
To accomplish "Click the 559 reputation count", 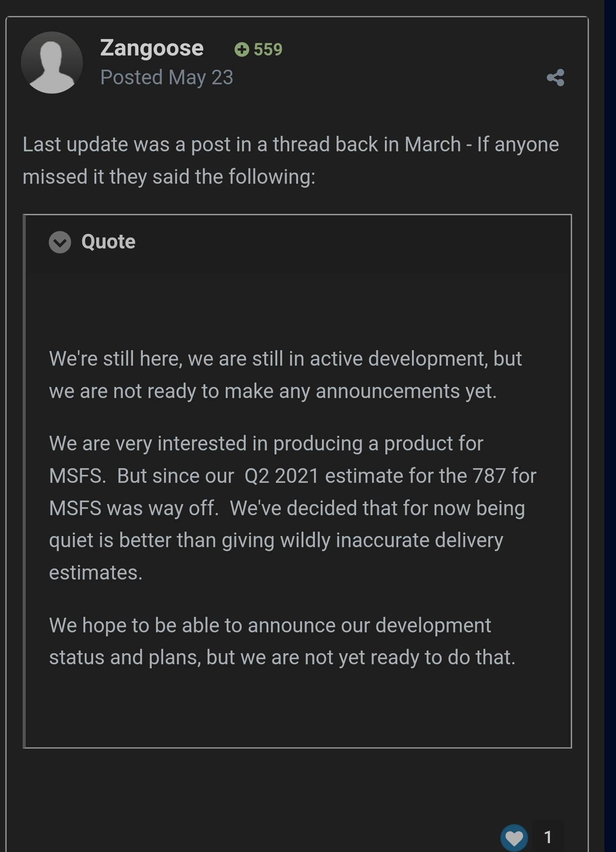I will click(268, 49).
